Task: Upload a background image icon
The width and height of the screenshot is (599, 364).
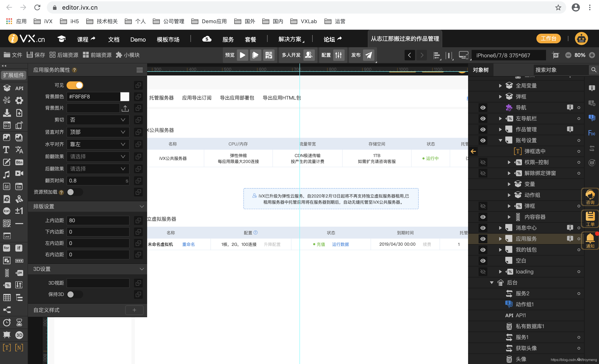Action: click(x=125, y=108)
